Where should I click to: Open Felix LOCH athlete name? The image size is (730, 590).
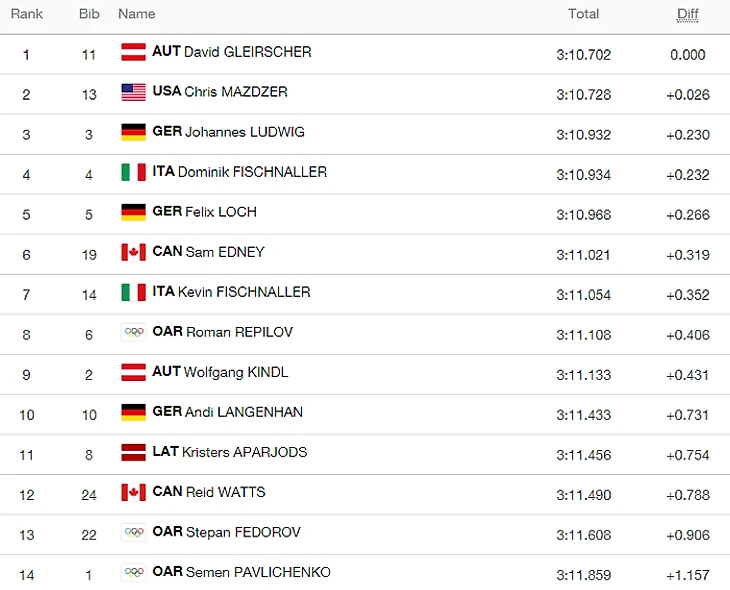pyautogui.click(x=221, y=212)
